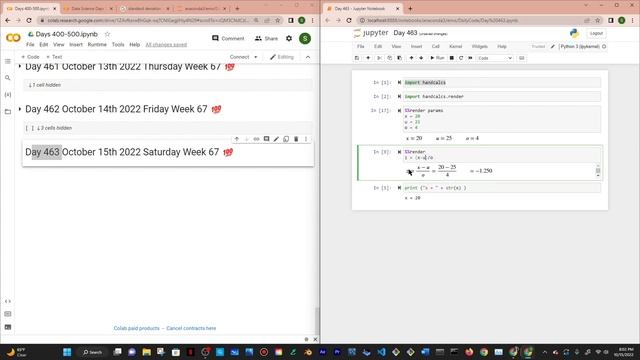640x360 pixels.
Task: Open Editing mode dropdown in Colab
Action: [282, 57]
